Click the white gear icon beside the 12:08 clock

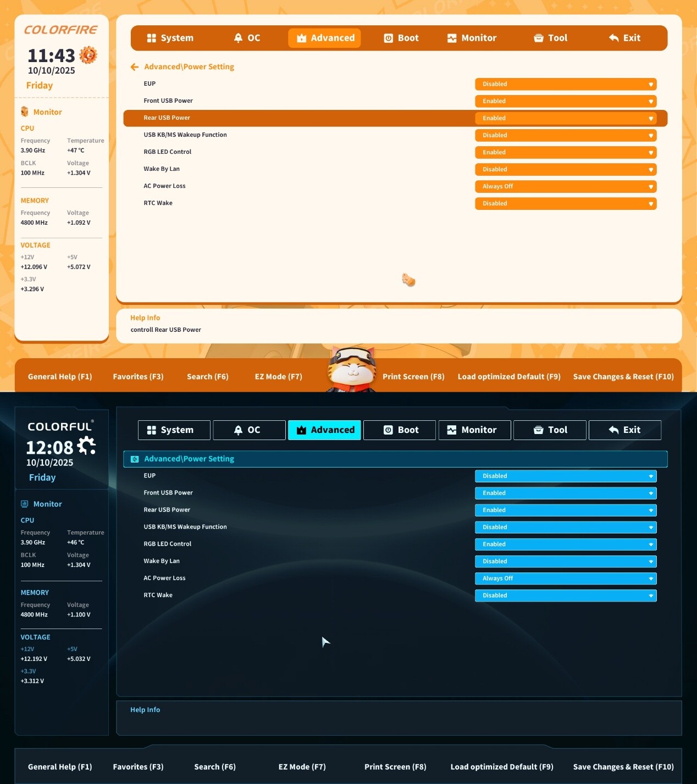[x=87, y=446]
